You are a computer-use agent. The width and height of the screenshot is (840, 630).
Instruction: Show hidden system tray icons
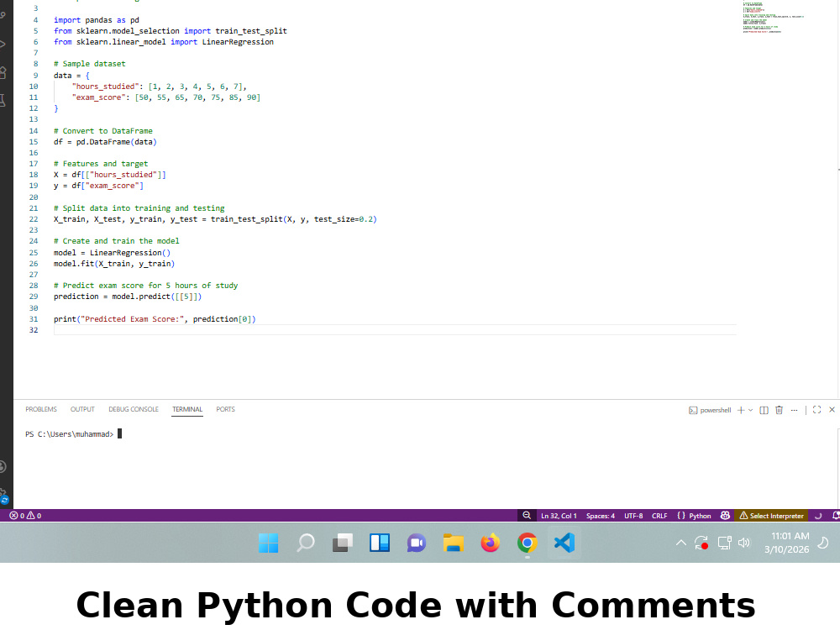681,543
